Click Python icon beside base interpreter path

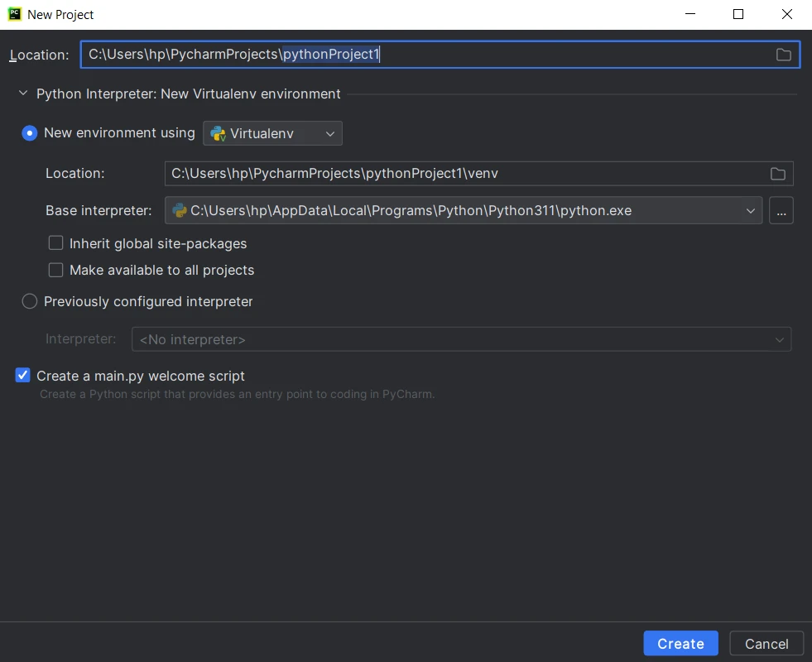pyautogui.click(x=179, y=211)
